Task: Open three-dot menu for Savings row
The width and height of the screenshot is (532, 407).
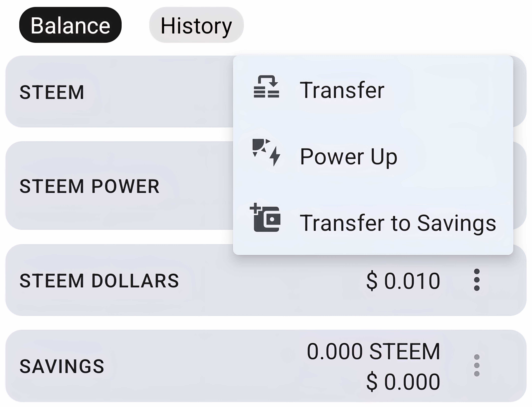Action: pyautogui.click(x=476, y=365)
